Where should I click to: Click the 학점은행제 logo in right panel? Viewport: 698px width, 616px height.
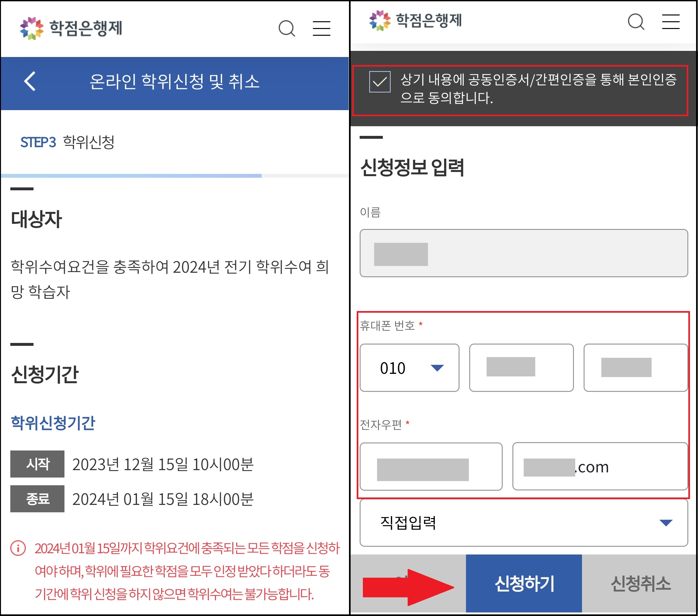pos(415,21)
